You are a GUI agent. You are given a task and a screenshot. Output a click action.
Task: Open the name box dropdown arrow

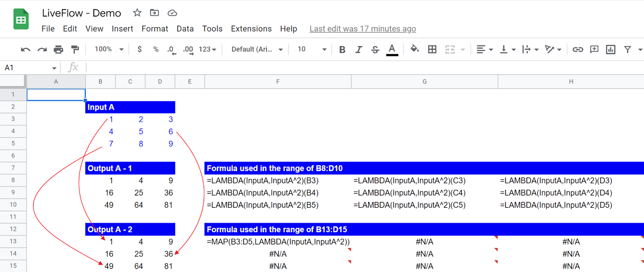click(54, 68)
